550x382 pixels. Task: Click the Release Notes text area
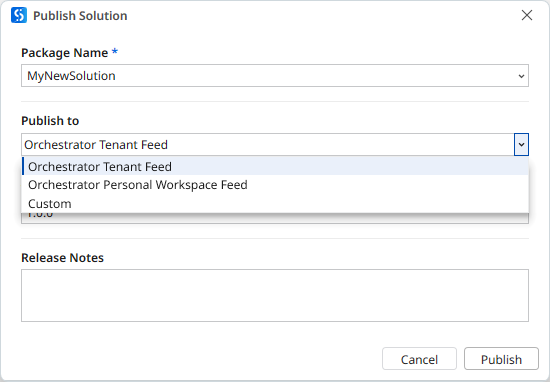275,295
